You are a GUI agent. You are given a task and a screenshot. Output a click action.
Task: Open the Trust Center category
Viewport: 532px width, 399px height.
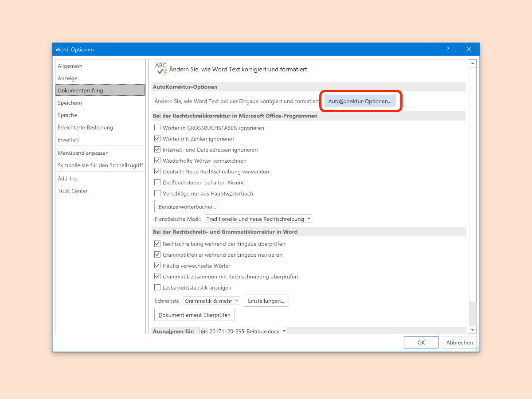coord(100,191)
